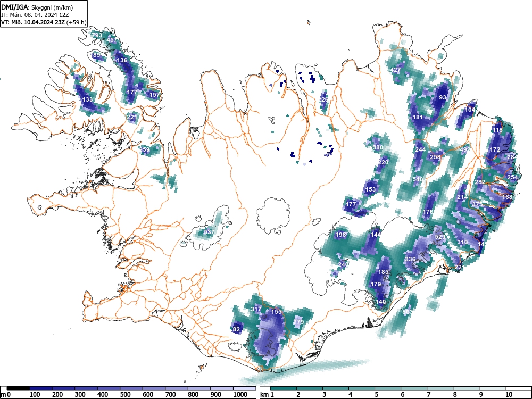Click the '8' label in the kilometer legend

tap(455, 395)
